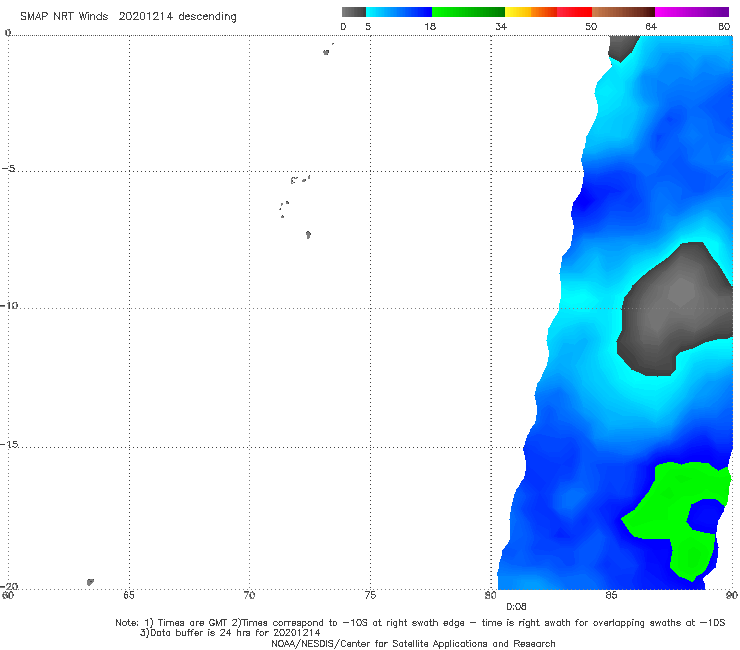Viewport: 740px width, 650px height.
Task: Click the swath time label 'D:08'
Action: coord(516,607)
